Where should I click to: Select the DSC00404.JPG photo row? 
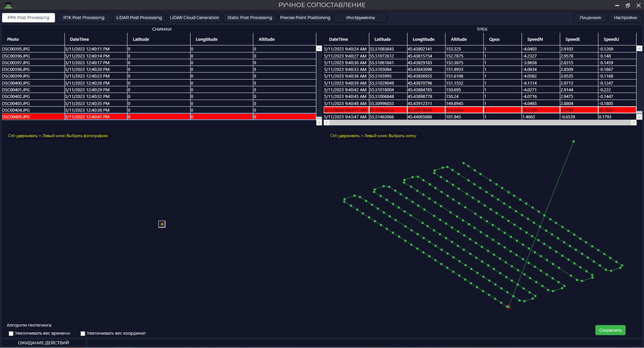pos(159,110)
